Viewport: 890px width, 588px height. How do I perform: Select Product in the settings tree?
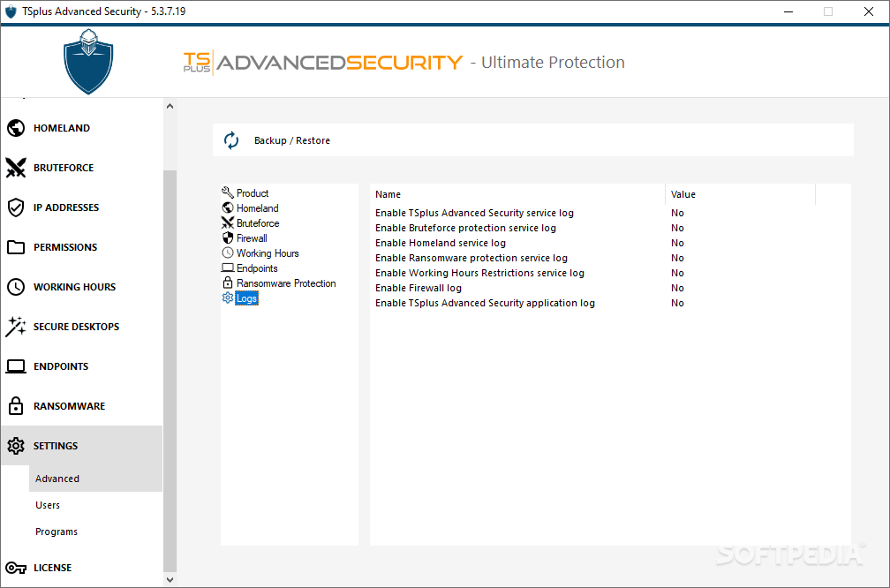pos(253,193)
